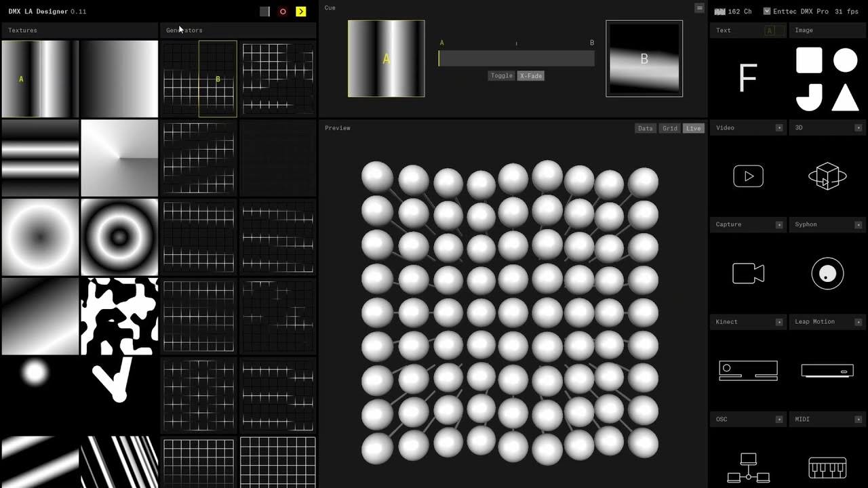The image size is (868, 488).
Task: Switch preview to Data view
Action: 646,128
